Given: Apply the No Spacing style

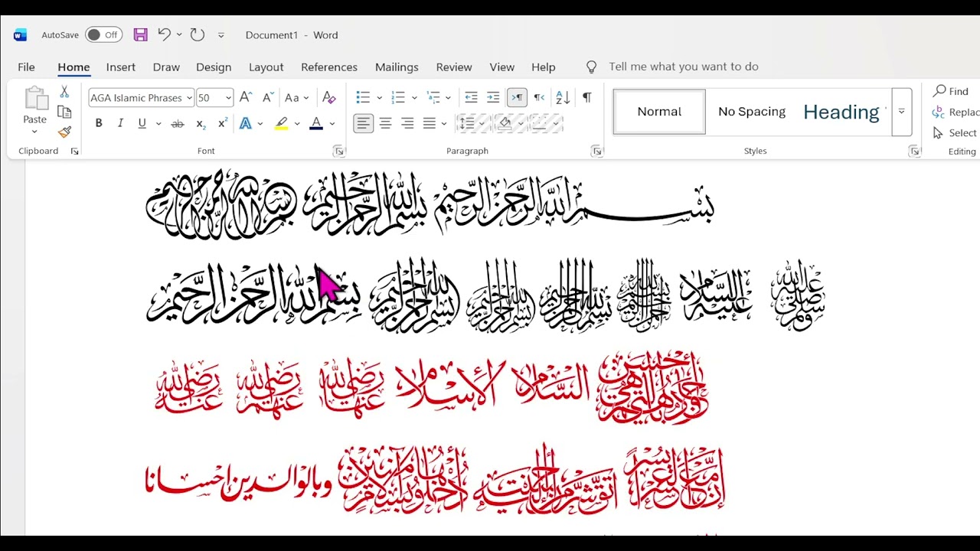Looking at the screenshot, I should 752,112.
